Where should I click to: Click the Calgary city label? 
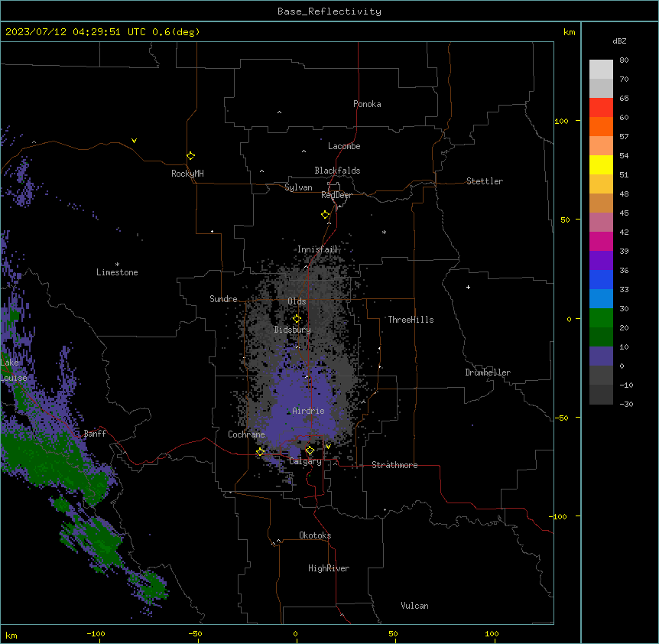[x=305, y=461]
